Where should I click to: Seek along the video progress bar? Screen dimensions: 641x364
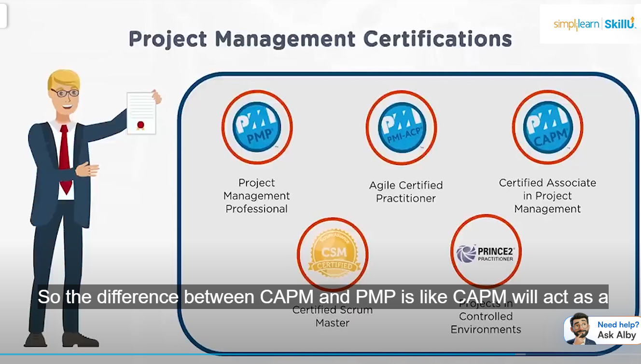point(320,354)
